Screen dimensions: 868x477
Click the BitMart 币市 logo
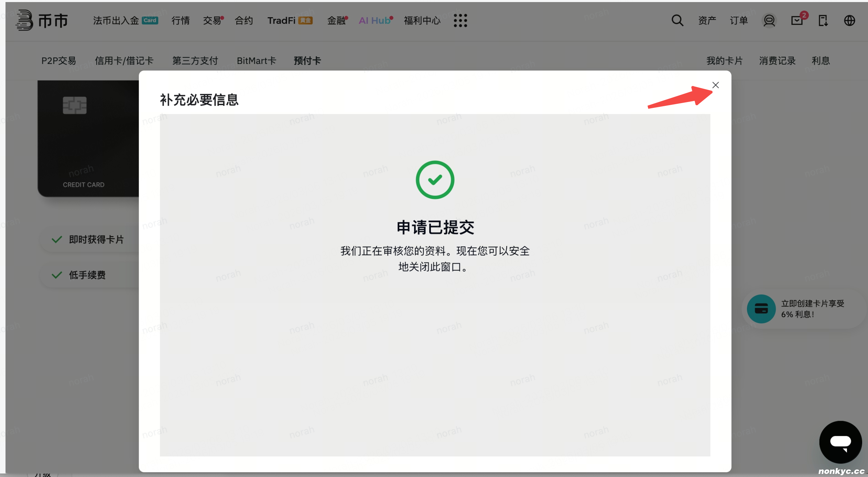pos(42,21)
